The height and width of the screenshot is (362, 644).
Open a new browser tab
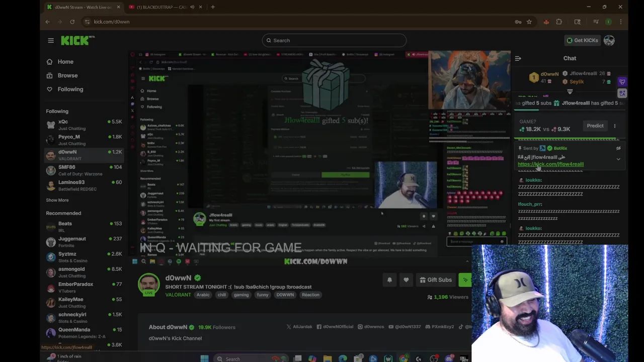pos(213,7)
